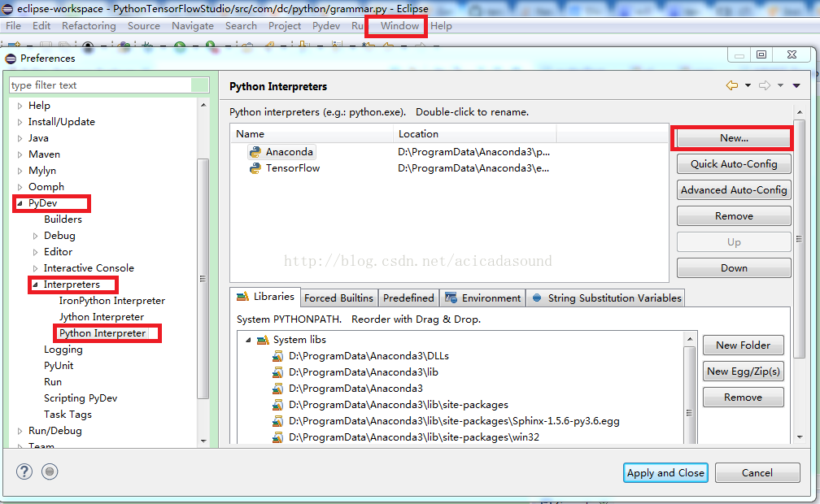The image size is (820, 504).
Task: Select D:\ProgramData\Anaconda3\DLLs library path
Action: point(369,356)
